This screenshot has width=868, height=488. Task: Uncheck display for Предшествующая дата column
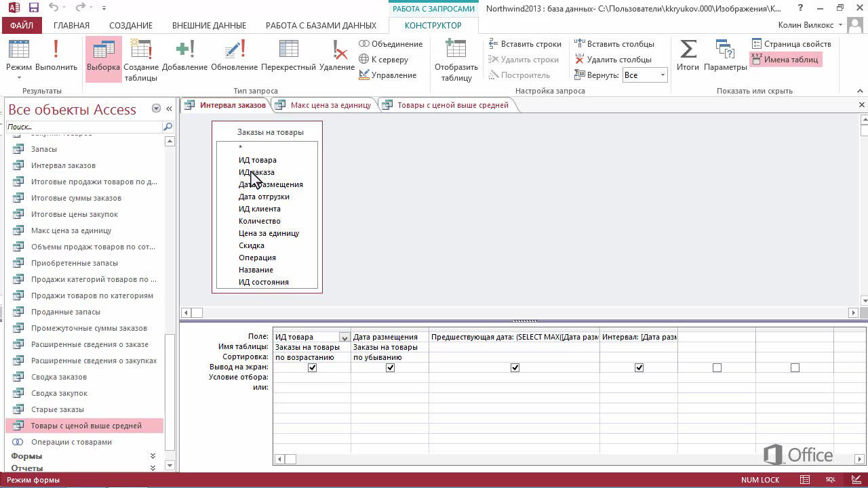(515, 367)
